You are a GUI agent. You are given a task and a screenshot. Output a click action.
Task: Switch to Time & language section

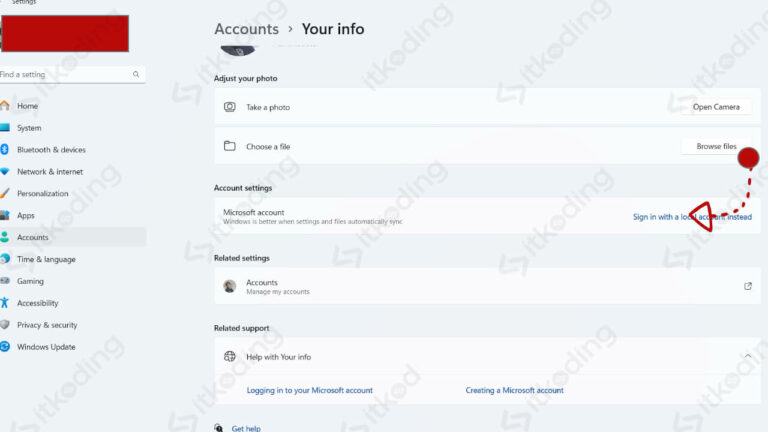coord(46,259)
